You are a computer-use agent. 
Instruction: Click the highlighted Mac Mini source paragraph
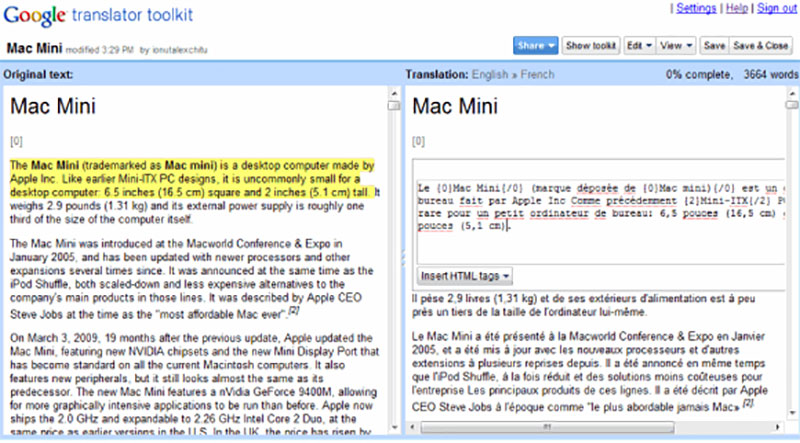[x=190, y=178]
